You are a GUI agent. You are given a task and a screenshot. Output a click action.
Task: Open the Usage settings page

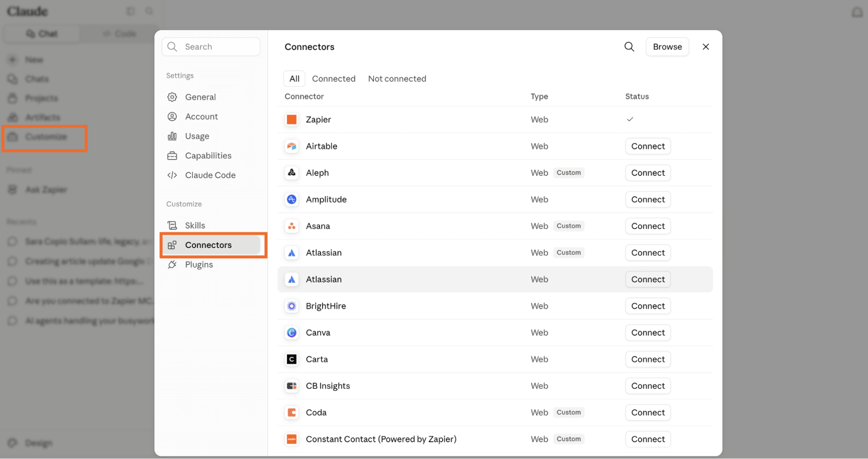click(x=211, y=136)
